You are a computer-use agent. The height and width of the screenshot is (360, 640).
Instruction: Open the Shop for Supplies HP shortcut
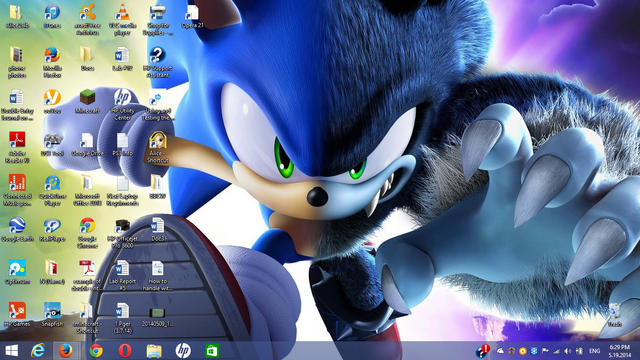(158, 20)
